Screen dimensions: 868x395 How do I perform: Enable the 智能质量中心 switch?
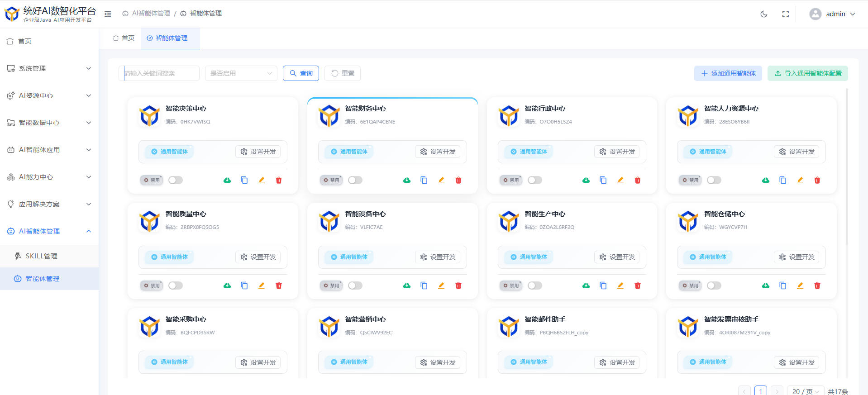tap(176, 286)
